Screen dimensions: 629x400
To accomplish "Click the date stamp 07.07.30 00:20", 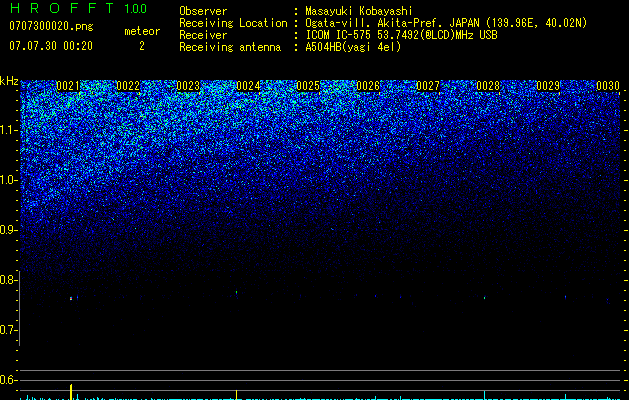I will pos(51,46).
